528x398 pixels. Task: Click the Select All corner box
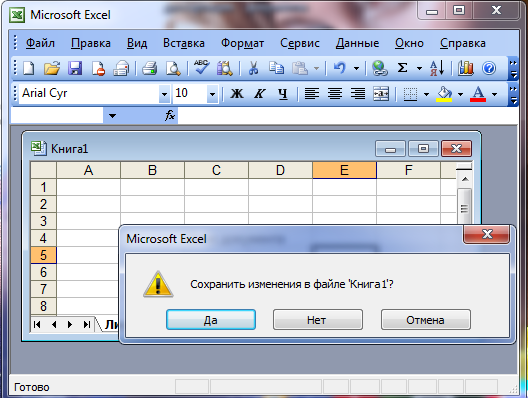coord(43,170)
